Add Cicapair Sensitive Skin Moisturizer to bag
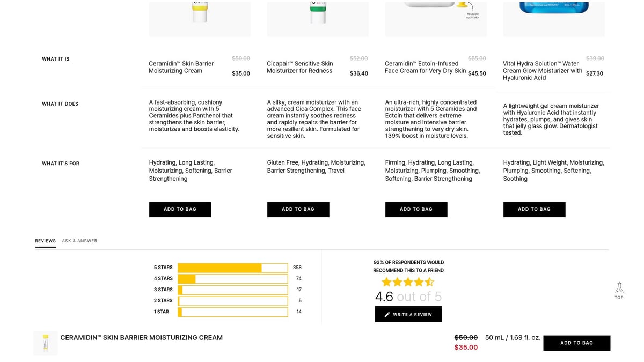This screenshot has width=644, height=362. coord(298,209)
